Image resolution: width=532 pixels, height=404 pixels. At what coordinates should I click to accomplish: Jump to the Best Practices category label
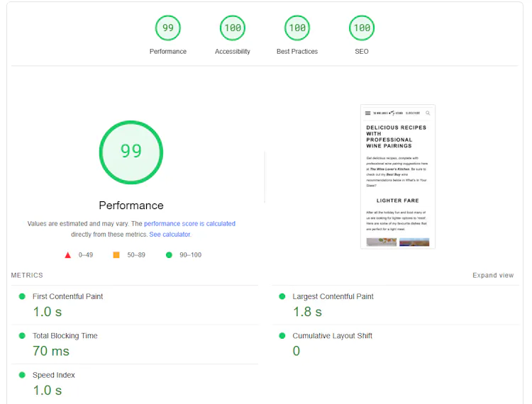tap(297, 52)
